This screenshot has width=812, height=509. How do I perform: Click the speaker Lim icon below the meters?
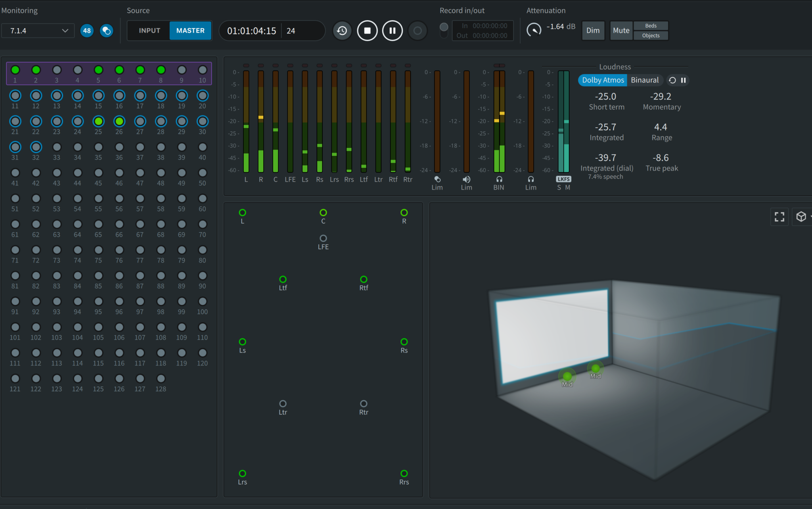click(x=466, y=179)
